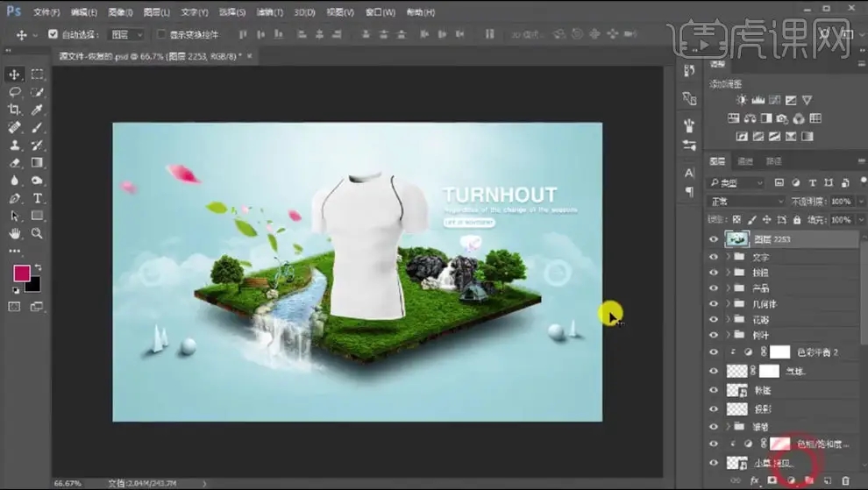Hide the 文字 group layer

(714, 257)
